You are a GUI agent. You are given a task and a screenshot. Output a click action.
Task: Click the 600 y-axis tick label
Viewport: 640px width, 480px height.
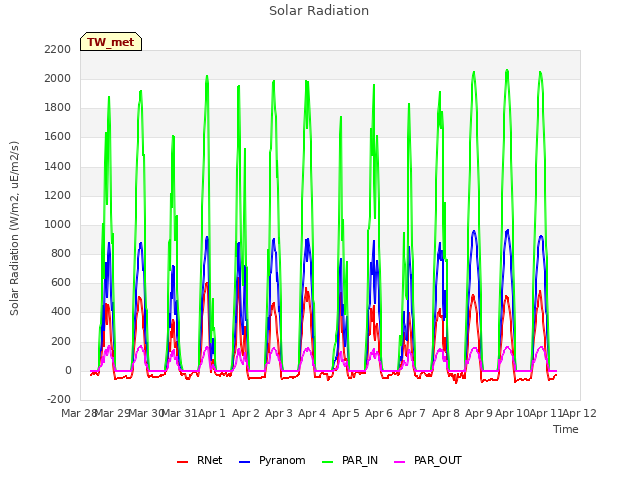[61, 283]
